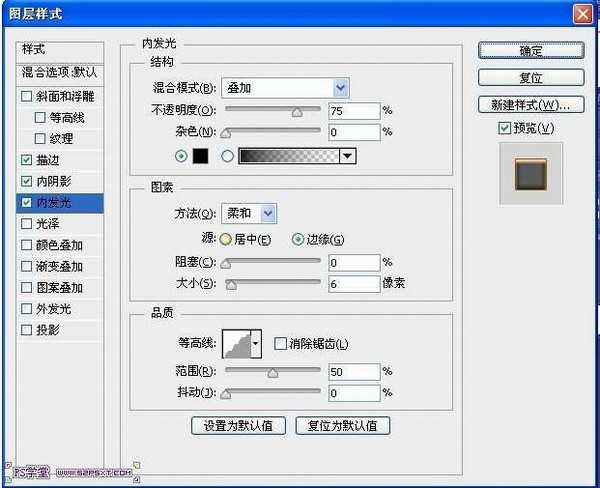Click the 不透明度 slider track
The height and width of the screenshot is (488, 600).
click(272, 110)
